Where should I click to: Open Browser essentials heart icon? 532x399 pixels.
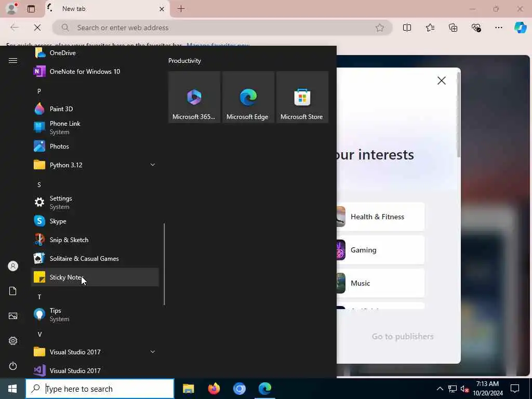(476, 28)
